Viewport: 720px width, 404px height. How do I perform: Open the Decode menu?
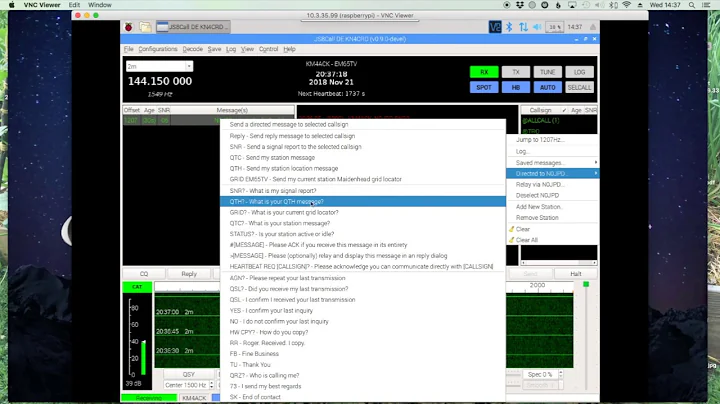point(192,49)
